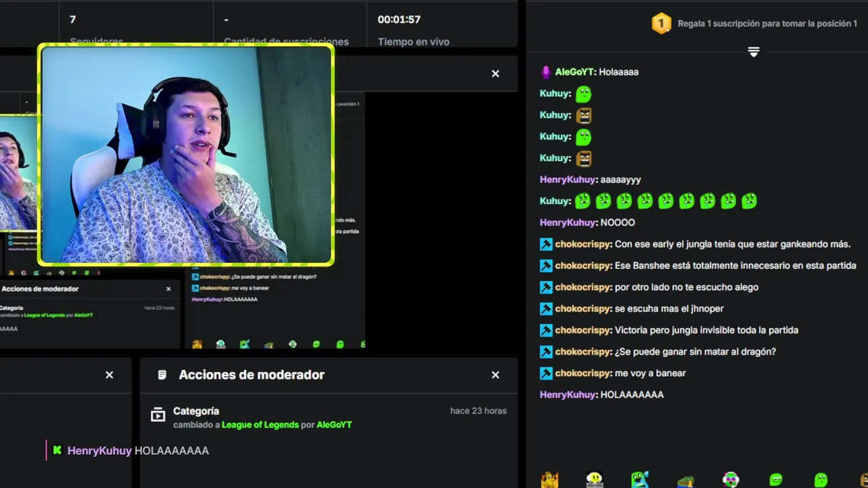Click the Categoría stream icon
The image size is (868, 488).
pos(158,414)
